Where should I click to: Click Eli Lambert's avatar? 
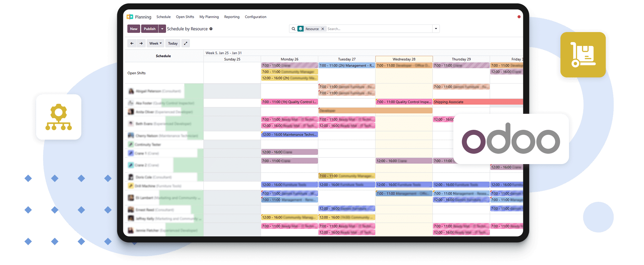point(131,198)
